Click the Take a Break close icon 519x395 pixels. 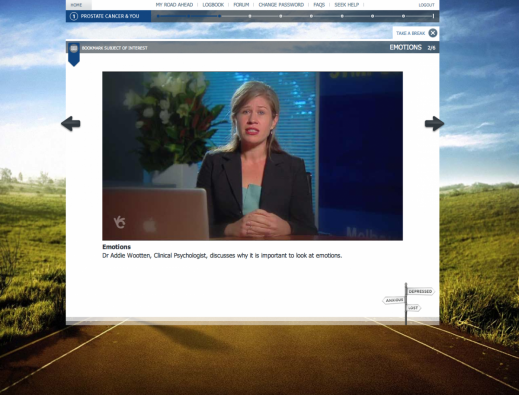(x=433, y=33)
